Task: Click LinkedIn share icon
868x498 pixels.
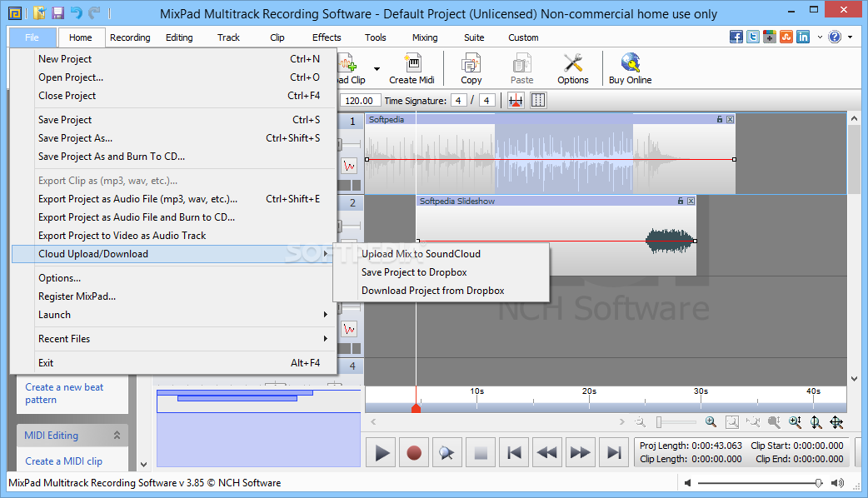Action: [803, 37]
